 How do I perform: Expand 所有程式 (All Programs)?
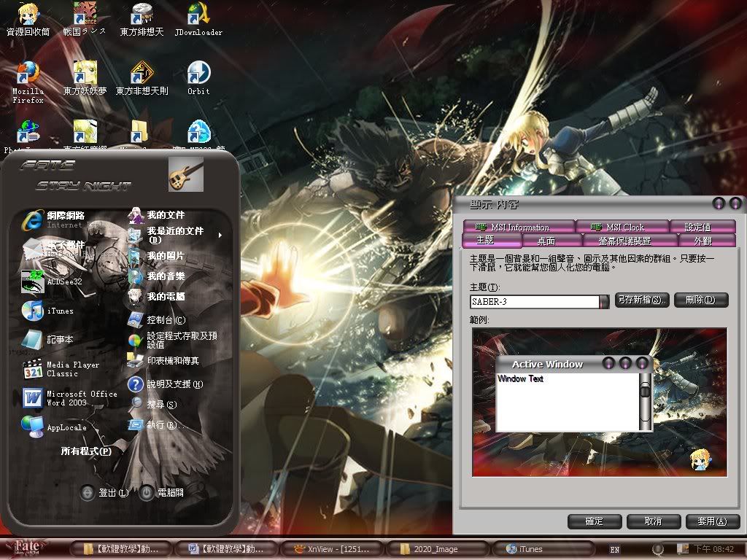(86, 451)
